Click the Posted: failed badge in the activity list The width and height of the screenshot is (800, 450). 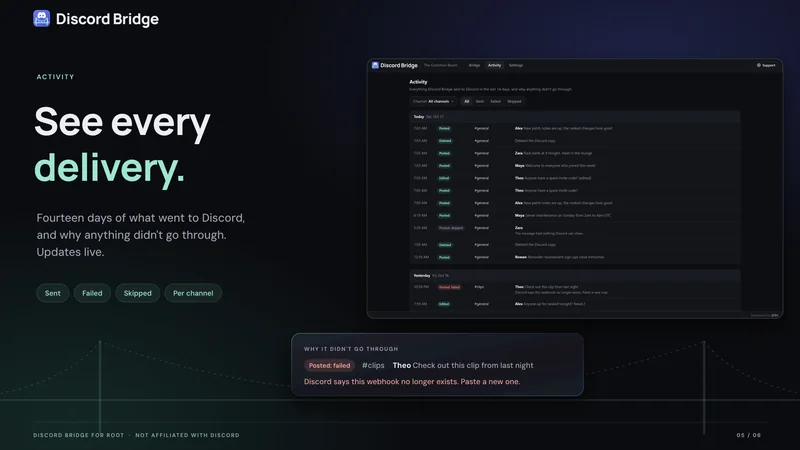click(x=449, y=287)
